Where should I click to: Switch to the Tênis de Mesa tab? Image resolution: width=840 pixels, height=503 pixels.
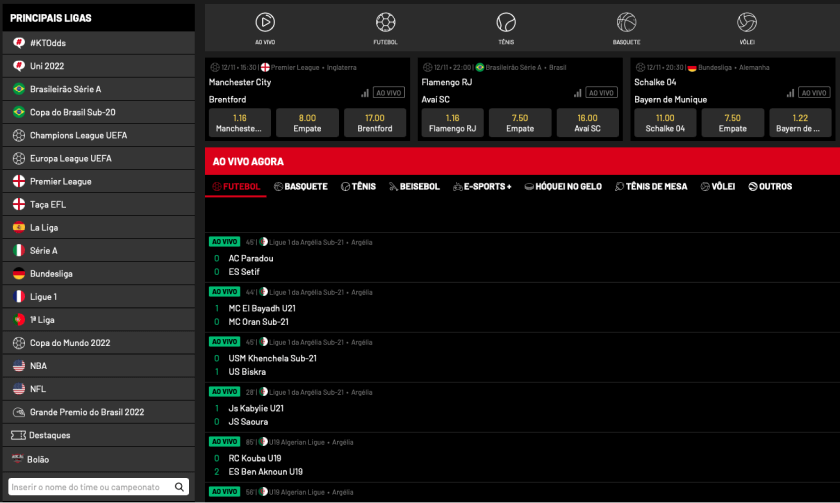(x=651, y=186)
